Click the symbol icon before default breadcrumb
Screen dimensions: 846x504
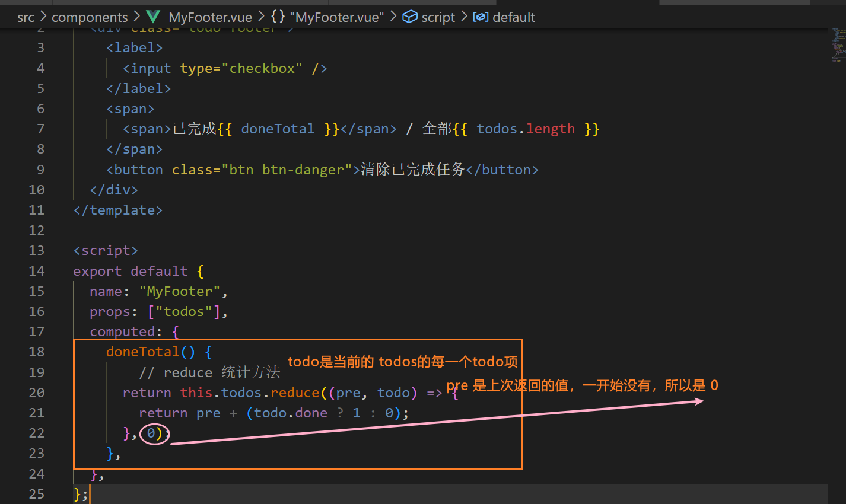[481, 17]
